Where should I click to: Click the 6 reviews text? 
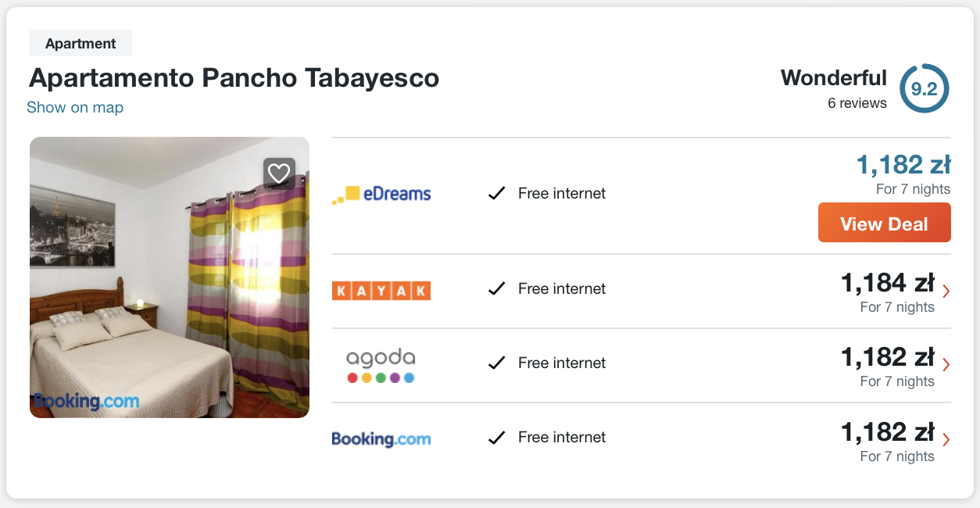(857, 103)
